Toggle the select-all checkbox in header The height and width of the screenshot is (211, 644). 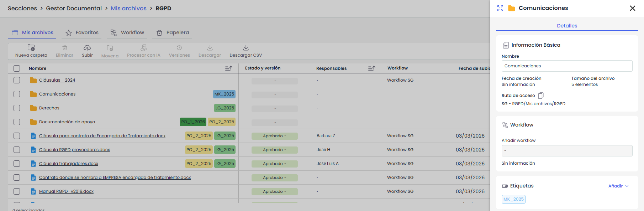point(17,68)
